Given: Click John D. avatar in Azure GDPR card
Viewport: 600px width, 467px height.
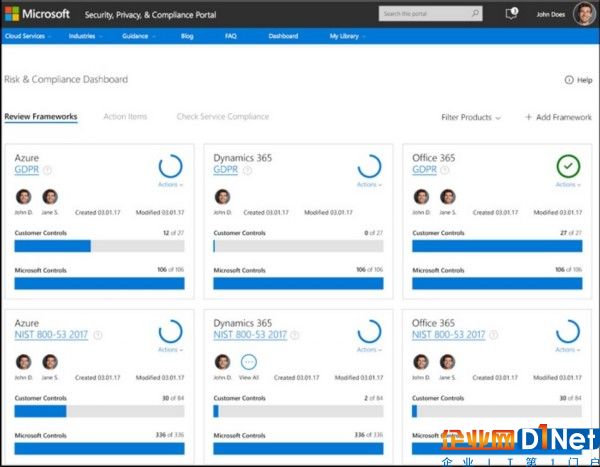Looking at the screenshot, I should pyautogui.click(x=23, y=197).
